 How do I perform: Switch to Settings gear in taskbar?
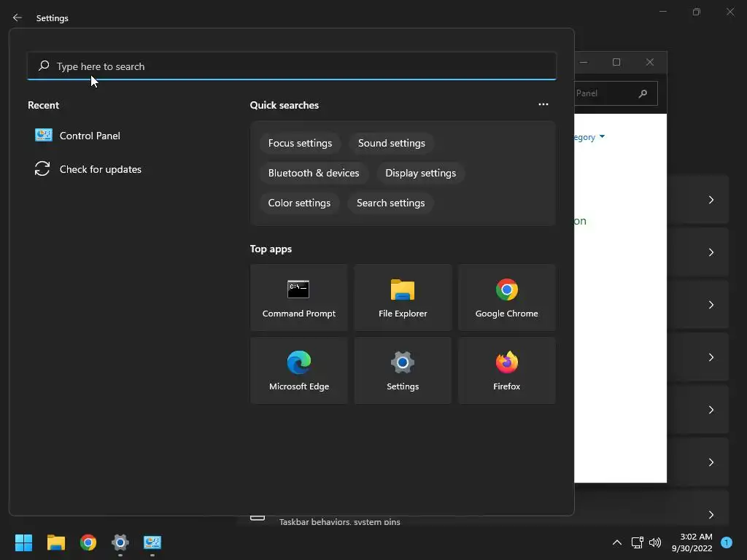point(120,542)
